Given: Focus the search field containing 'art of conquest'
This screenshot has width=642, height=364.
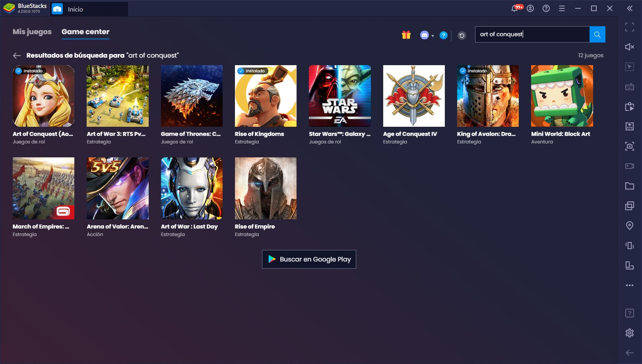Looking at the screenshot, I should click(x=532, y=35).
